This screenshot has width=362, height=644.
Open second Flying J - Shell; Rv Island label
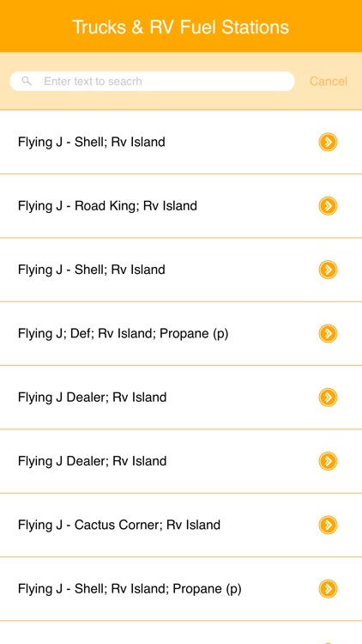(x=92, y=270)
